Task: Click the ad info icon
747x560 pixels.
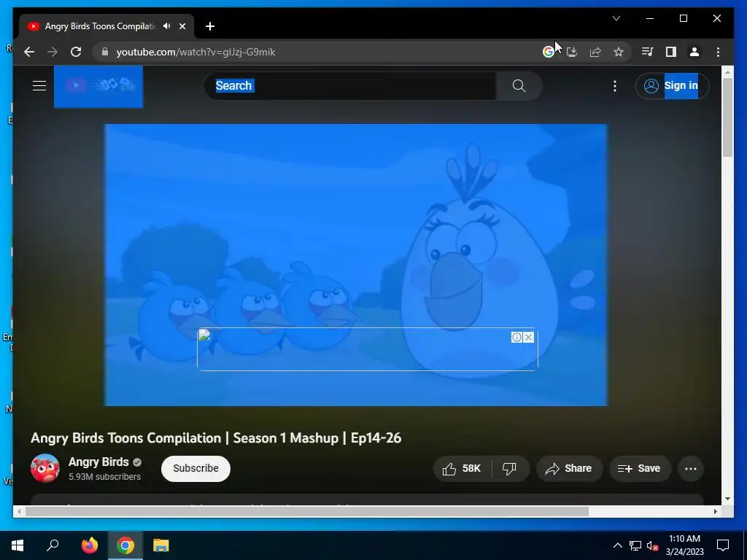Action: point(517,337)
